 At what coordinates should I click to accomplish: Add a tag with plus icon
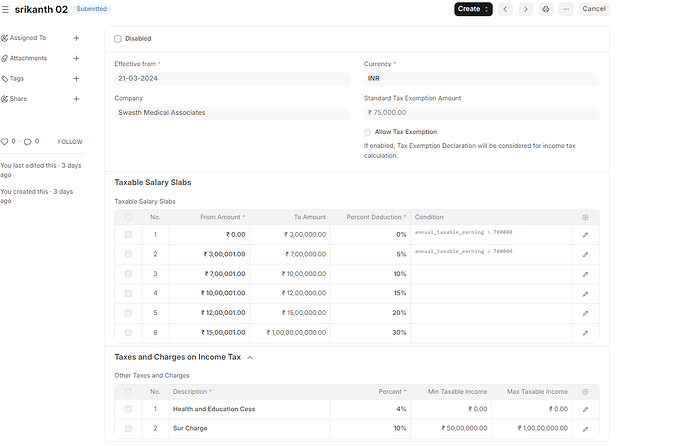coord(76,78)
